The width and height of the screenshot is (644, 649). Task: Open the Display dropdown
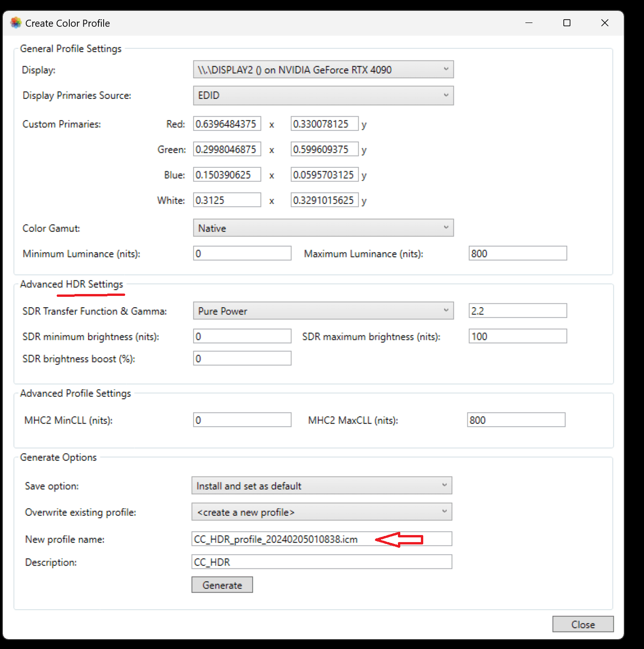tap(323, 69)
